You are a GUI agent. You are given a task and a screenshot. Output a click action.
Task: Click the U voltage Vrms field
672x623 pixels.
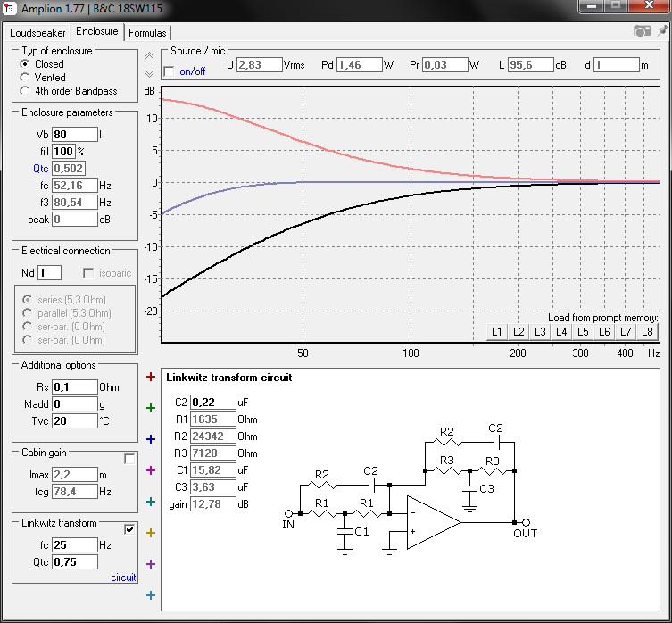260,65
